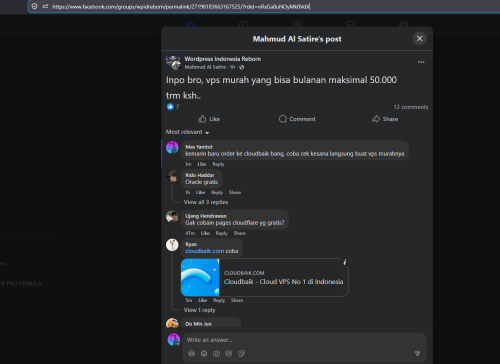Expand the Most relevant sort dropdown

(187, 132)
